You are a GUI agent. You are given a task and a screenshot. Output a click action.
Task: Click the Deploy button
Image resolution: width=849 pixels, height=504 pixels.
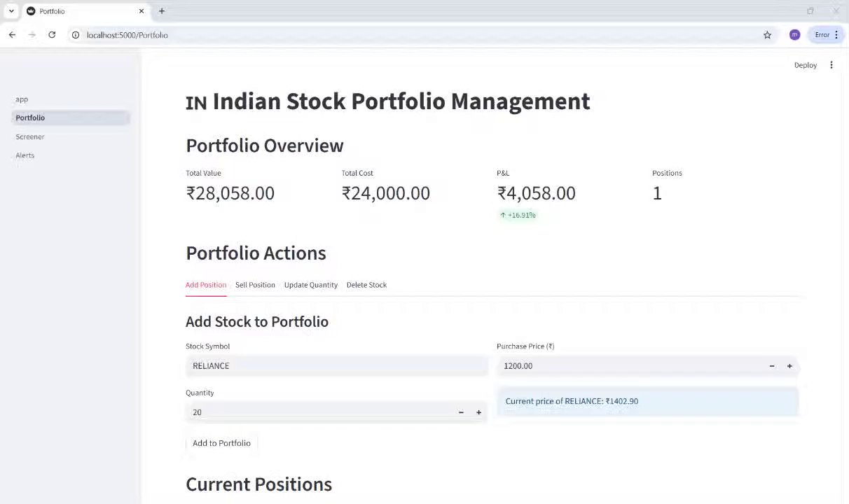pyautogui.click(x=805, y=65)
